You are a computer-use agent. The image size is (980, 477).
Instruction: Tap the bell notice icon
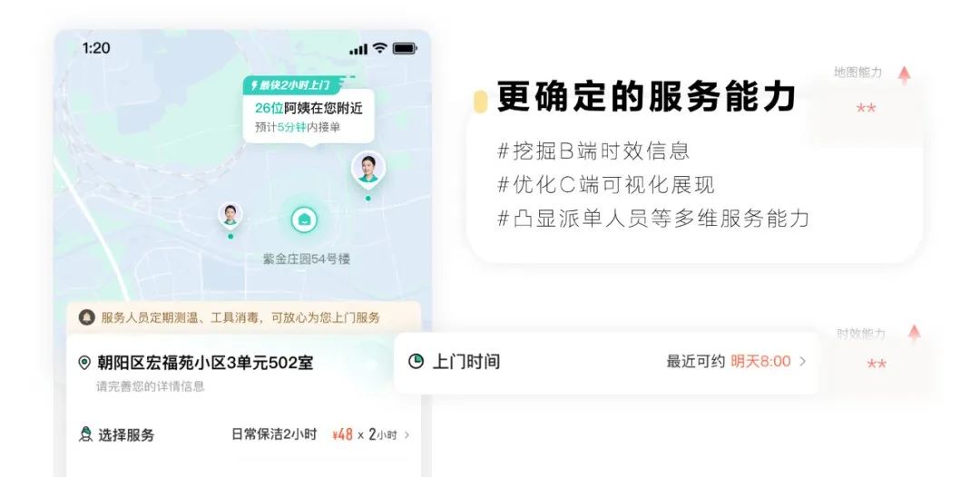[x=87, y=317]
